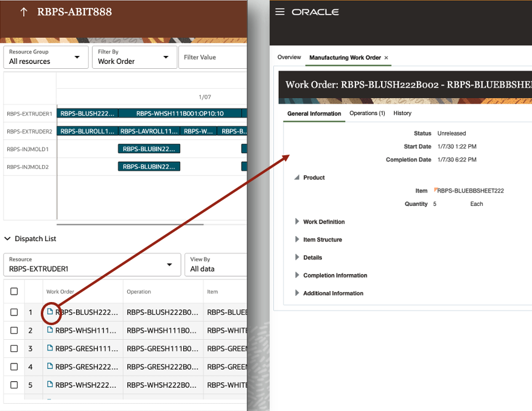Check the row 2 checkbox for RBPS-WHSH111
The image size is (532, 411).
pos(14,330)
